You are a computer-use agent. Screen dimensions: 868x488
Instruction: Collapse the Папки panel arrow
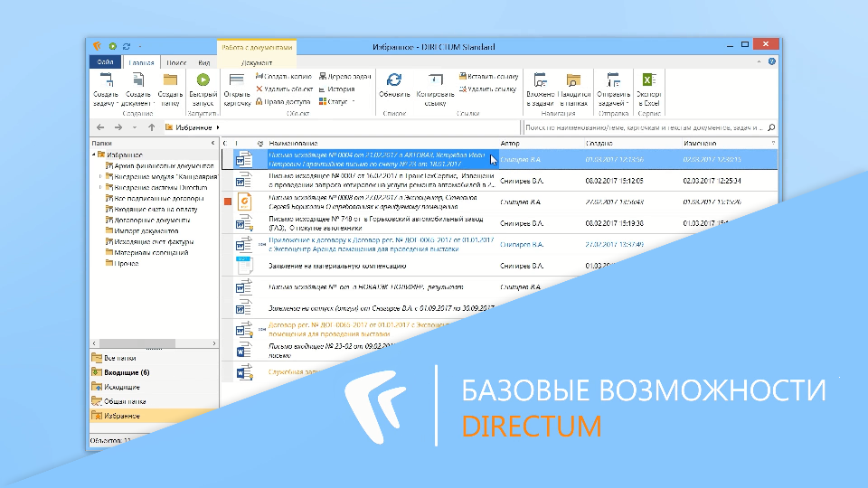[x=213, y=143]
